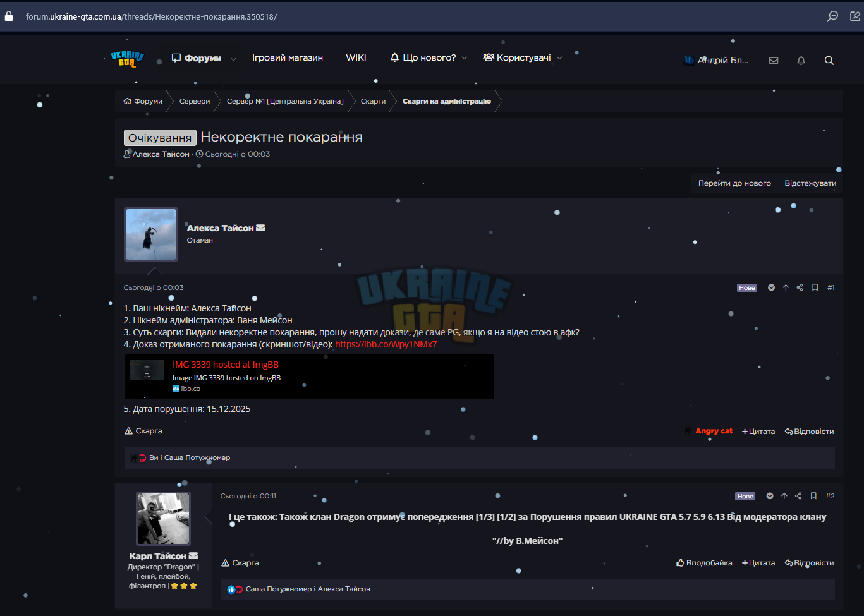Expand the Форуми menu chevron
Viewport: 864px width, 616px height.
click(x=233, y=59)
